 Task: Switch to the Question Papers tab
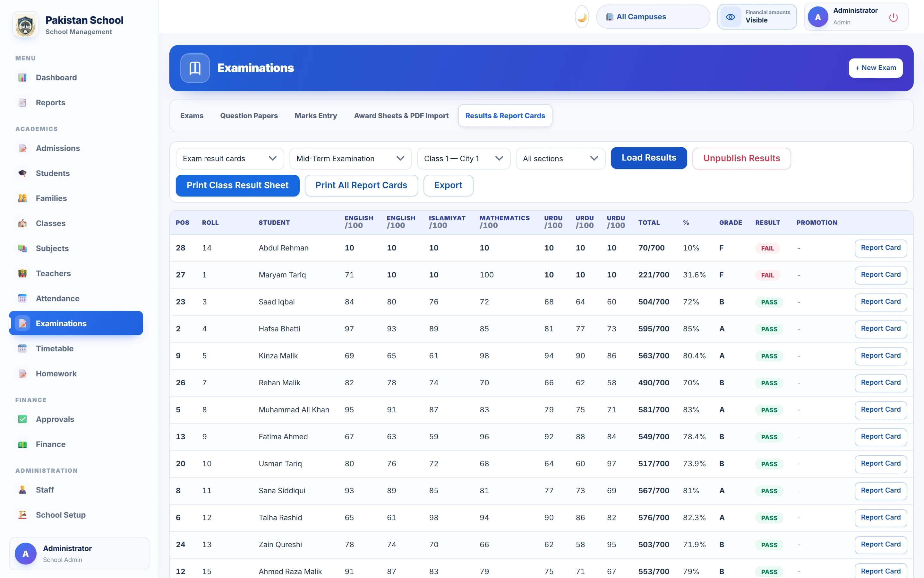click(249, 116)
